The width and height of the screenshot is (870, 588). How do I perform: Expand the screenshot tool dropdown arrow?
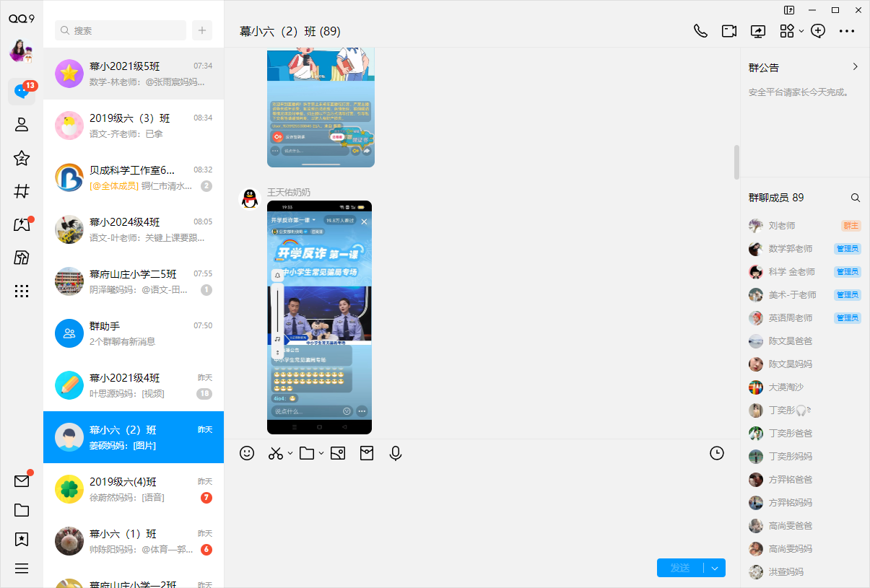tap(290, 453)
